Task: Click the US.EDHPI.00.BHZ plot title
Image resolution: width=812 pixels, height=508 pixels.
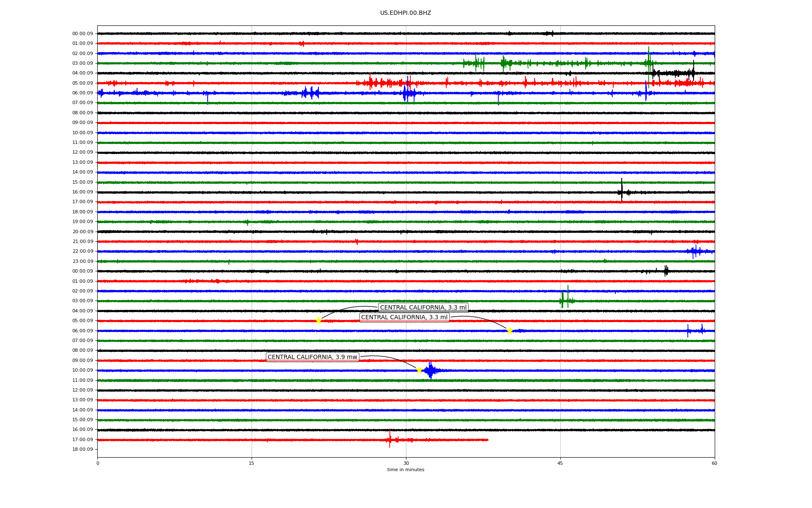Action: pyautogui.click(x=406, y=13)
